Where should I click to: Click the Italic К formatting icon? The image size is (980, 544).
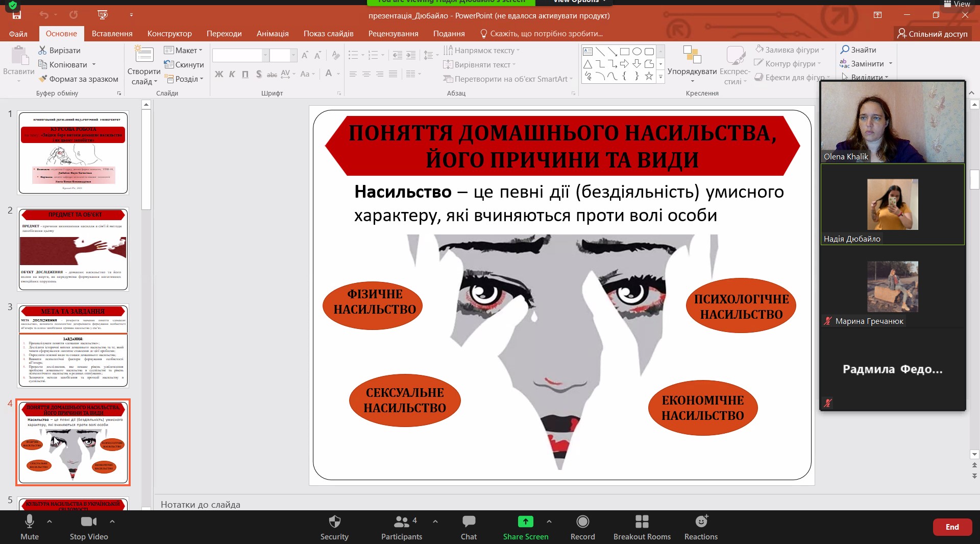[x=232, y=74]
